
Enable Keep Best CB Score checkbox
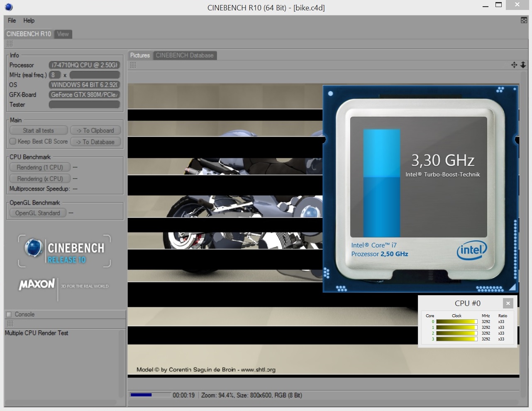coord(13,141)
